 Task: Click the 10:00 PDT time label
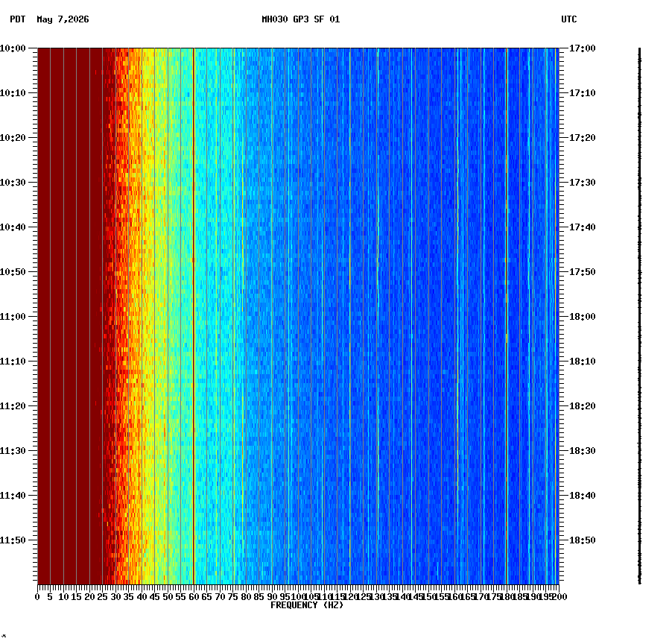click(13, 48)
